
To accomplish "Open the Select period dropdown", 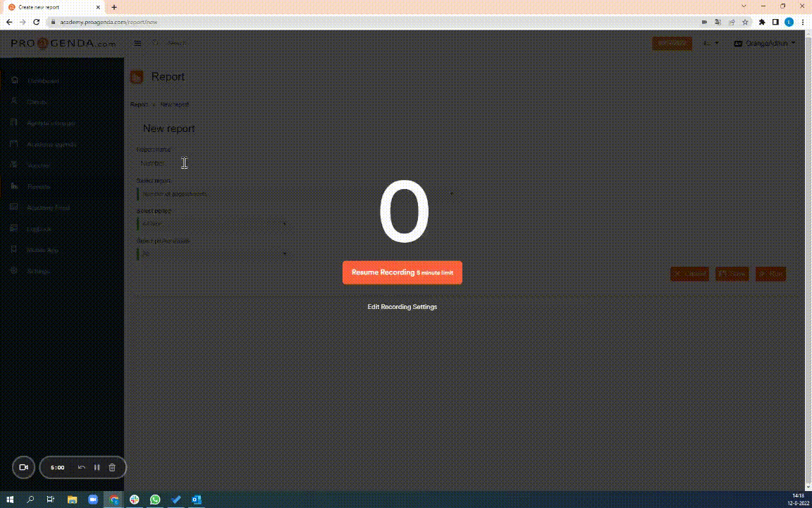I will point(213,224).
